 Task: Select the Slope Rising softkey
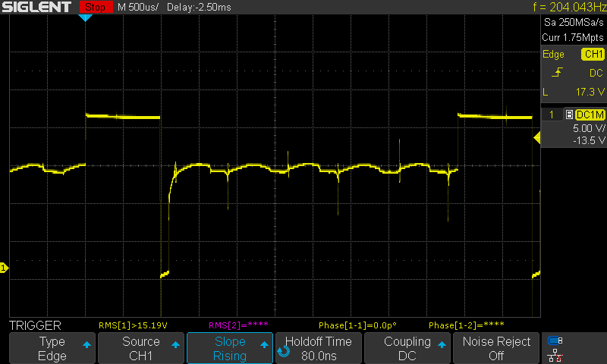pyautogui.click(x=230, y=348)
